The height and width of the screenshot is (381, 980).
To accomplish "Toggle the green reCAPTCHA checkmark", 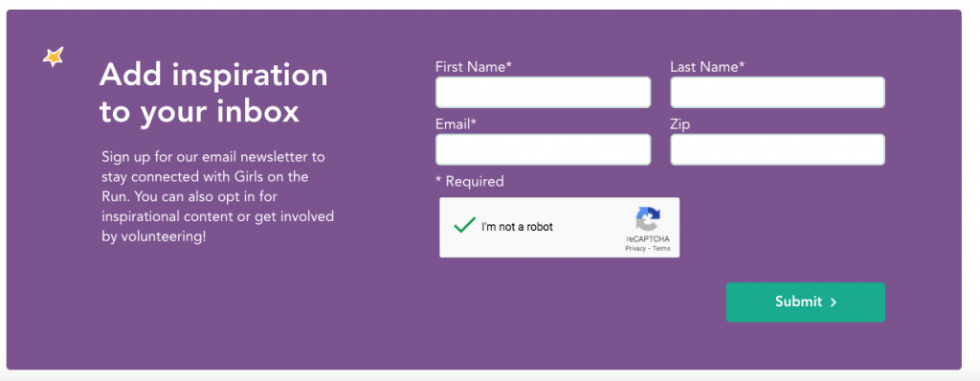I will 464,225.
